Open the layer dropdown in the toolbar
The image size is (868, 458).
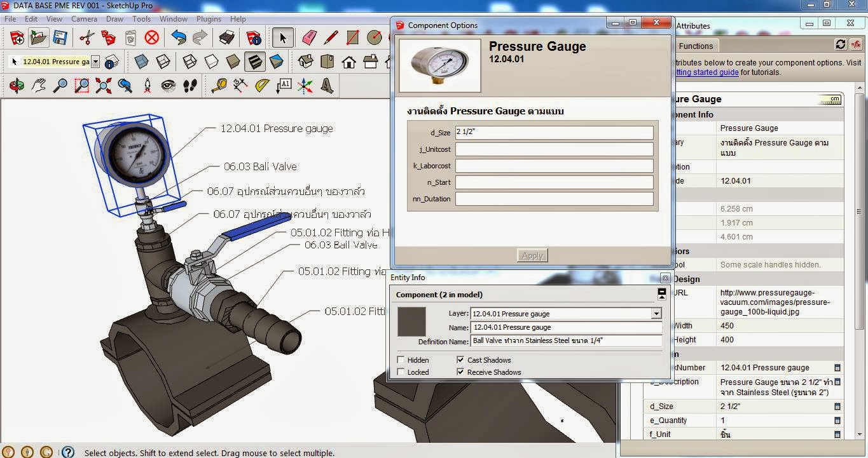(95, 62)
